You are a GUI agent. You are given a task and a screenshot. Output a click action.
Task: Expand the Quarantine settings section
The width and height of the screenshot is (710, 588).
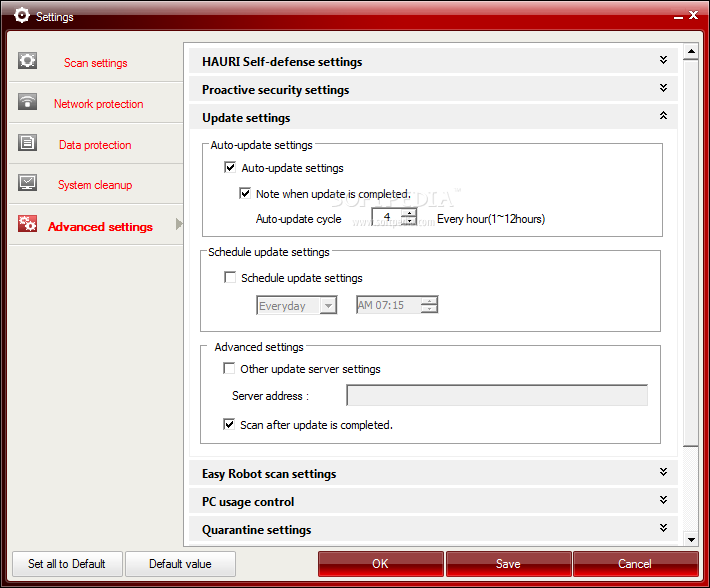tap(433, 529)
